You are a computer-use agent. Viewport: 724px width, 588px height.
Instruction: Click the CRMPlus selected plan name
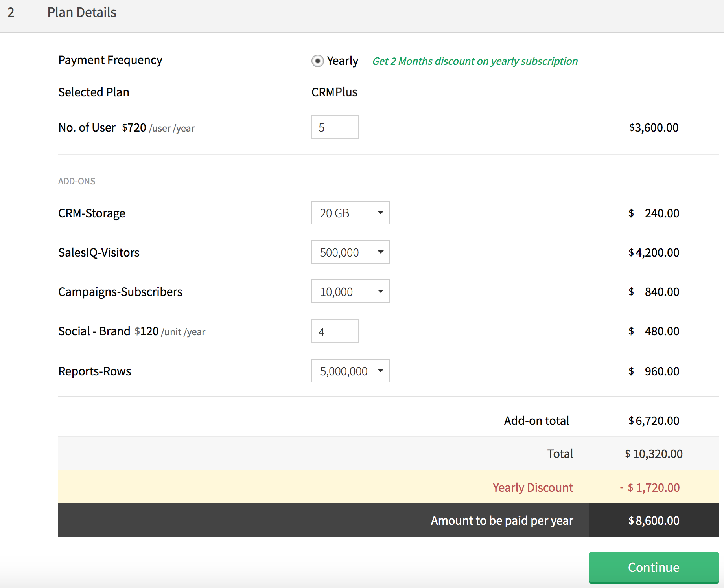point(334,92)
